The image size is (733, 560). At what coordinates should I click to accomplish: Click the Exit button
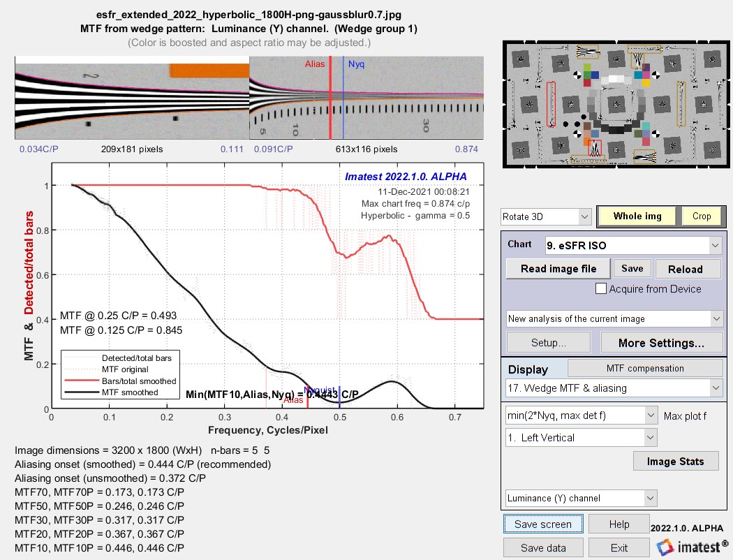tap(619, 547)
